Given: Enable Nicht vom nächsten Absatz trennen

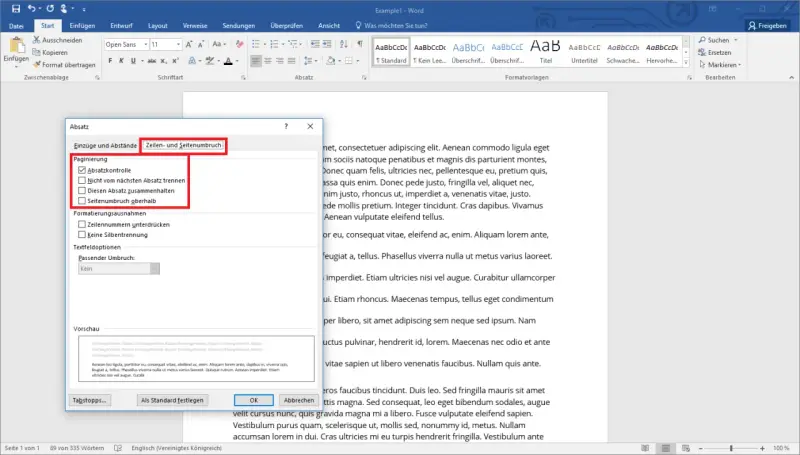Looking at the screenshot, I should [x=82, y=180].
